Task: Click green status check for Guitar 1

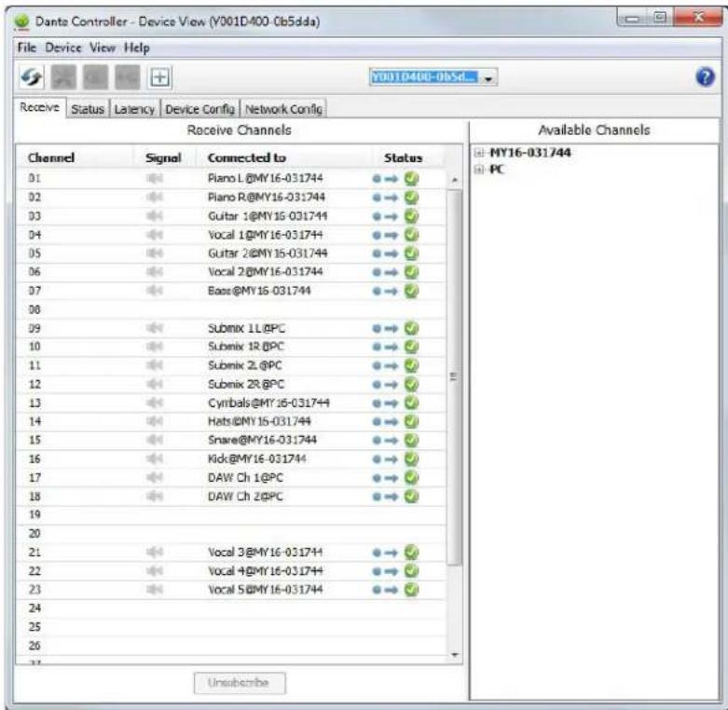Action: coord(411,216)
